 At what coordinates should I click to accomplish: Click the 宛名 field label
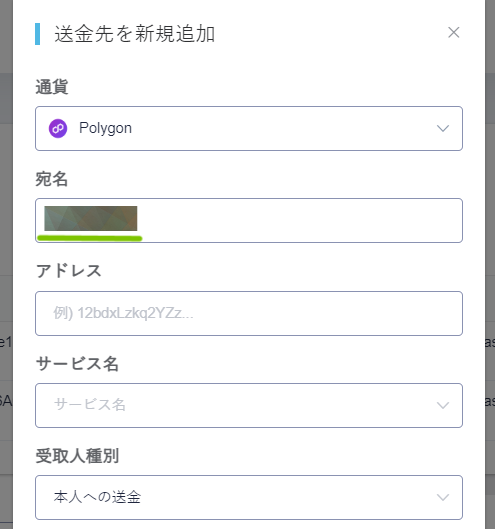tap(52, 179)
